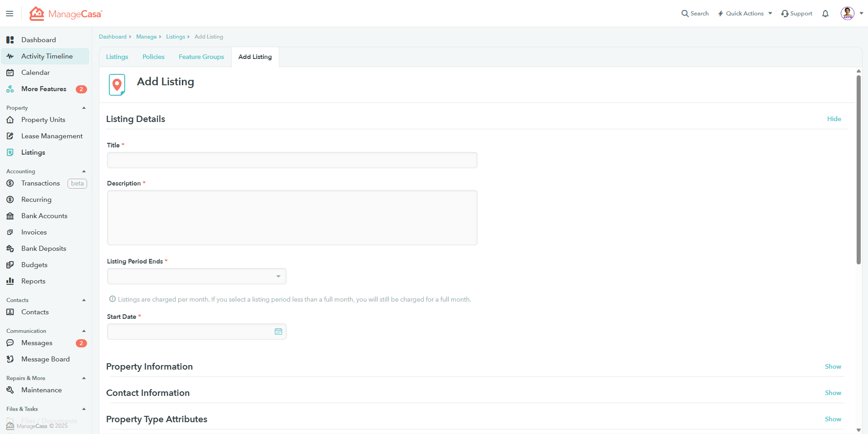Click the Start Date calendar icon
The width and height of the screenshot is (868, 434).
278,332
